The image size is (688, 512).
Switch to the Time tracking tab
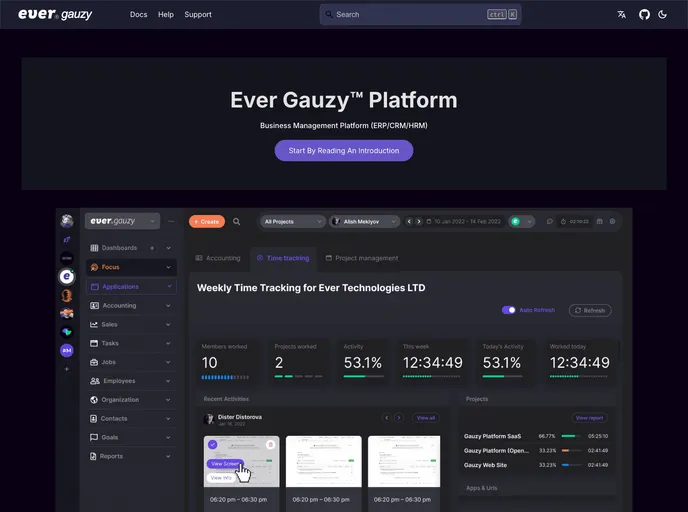283,258
